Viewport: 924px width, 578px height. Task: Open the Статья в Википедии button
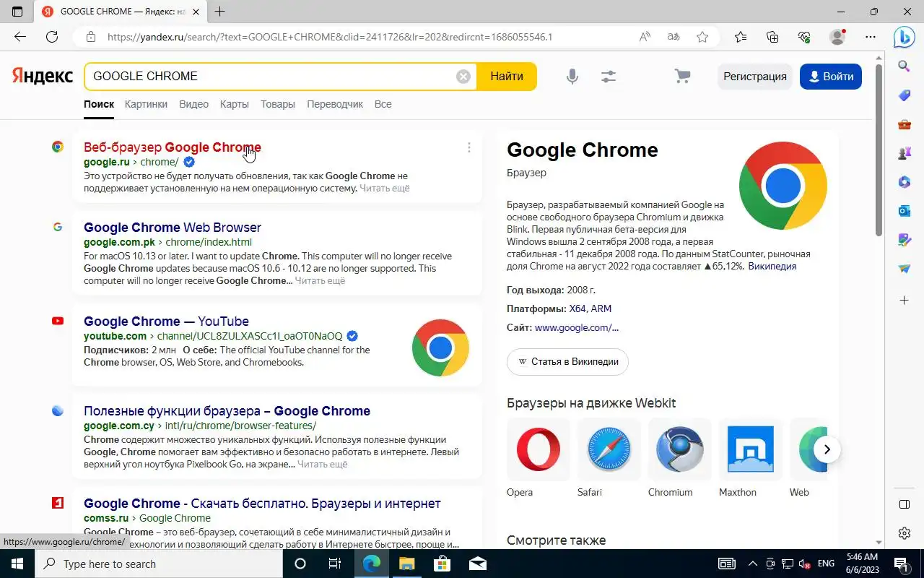click(x=567, y=361)
